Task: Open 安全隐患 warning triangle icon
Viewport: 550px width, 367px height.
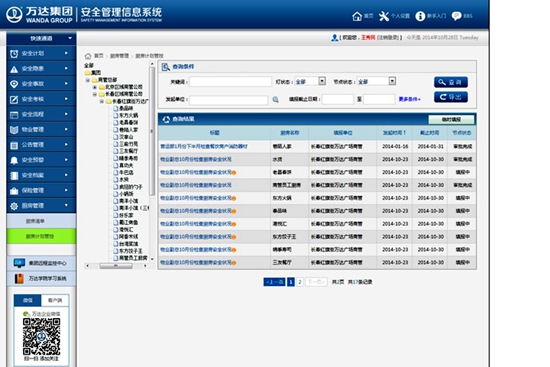Action: point(14,69)
